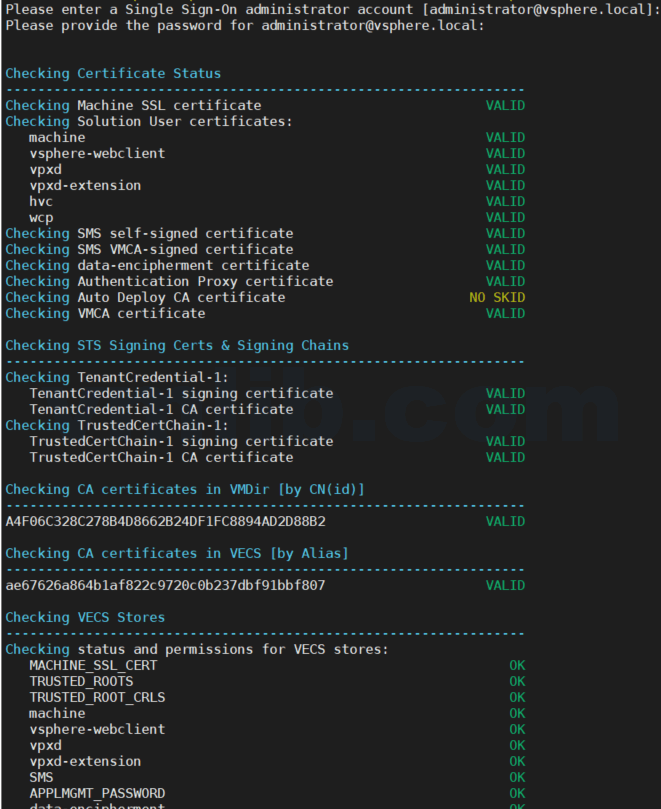Click 'TRUSTED_ROOTS' store name
661x809 pixels.
tap(81, 681)
